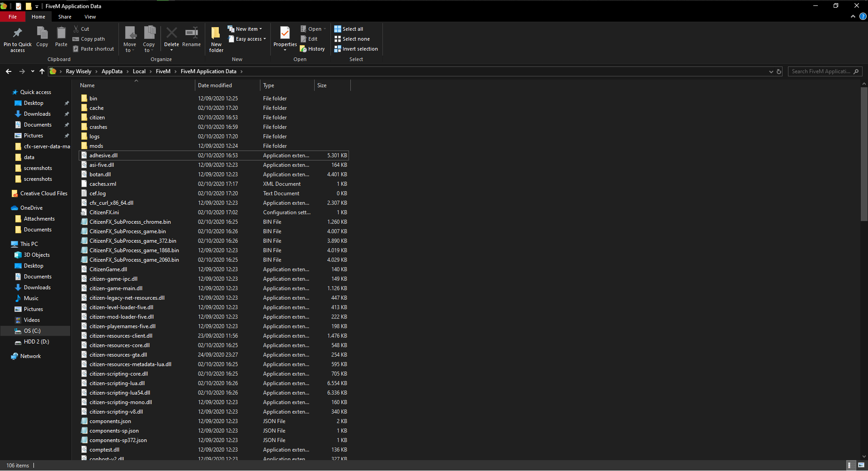
Task: Switch to details view layout
Action: click(x=849, y=465)
